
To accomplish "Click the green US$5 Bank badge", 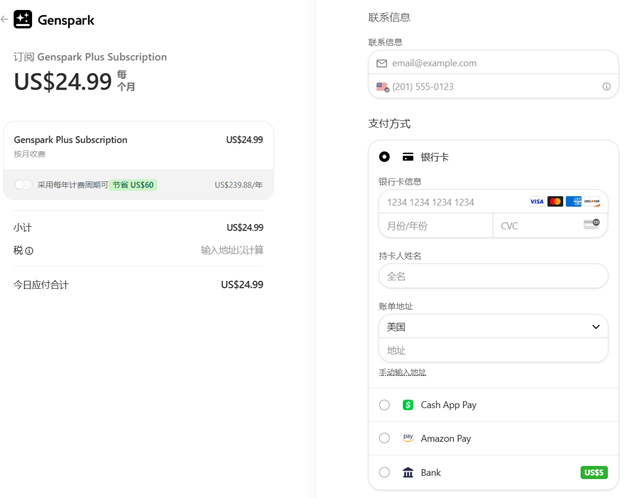I will coord(593,472).
